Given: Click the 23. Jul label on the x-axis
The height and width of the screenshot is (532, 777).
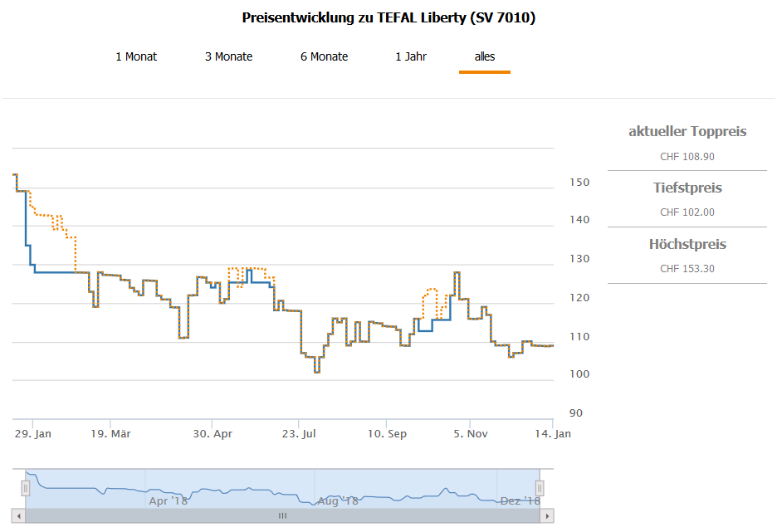Looking at the screenshot, I should tap(299, 434).
